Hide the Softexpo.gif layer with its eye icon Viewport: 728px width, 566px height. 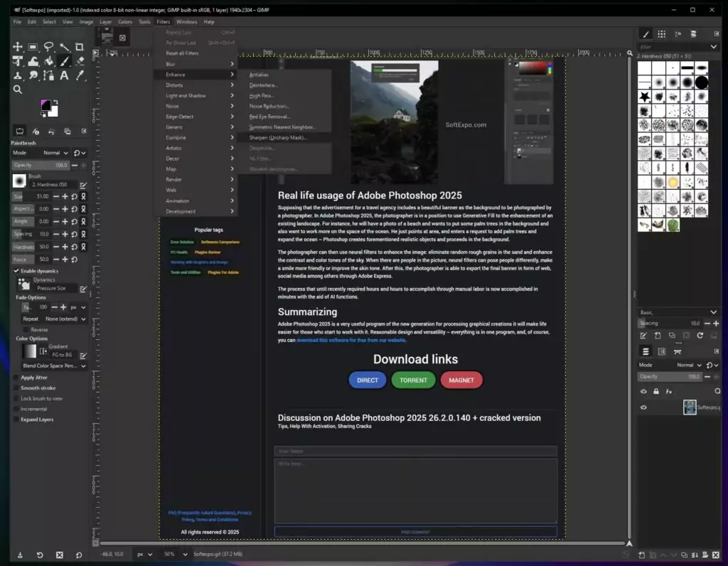643,407
